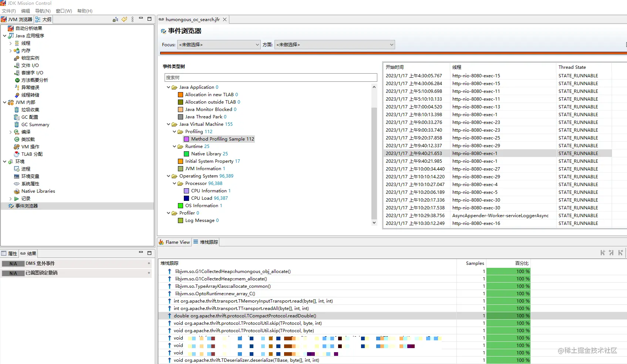627x364 pixels.
Task: Open the 环境变量 page icon
Action: tap(17, 176)
